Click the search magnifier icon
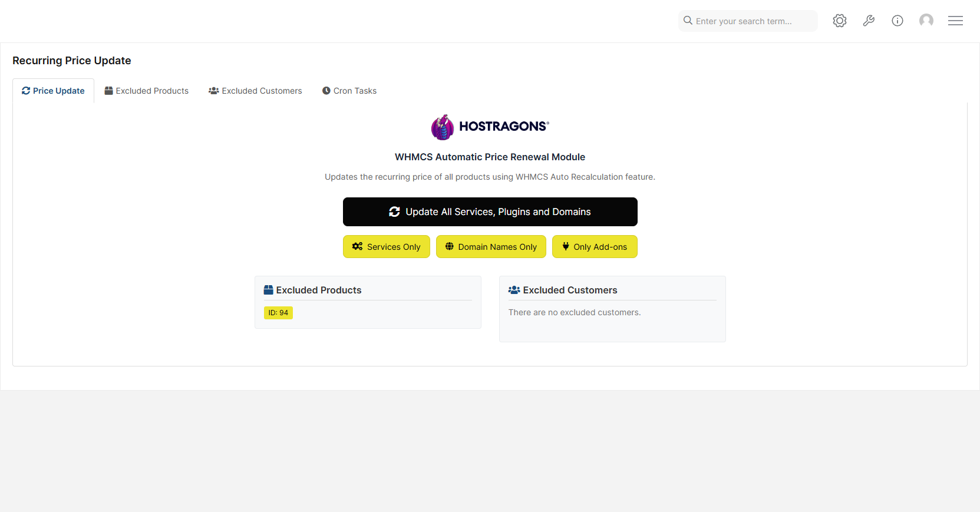Image resolution: width=980 pixels, height=512 pixels. (x=688, y=21)
